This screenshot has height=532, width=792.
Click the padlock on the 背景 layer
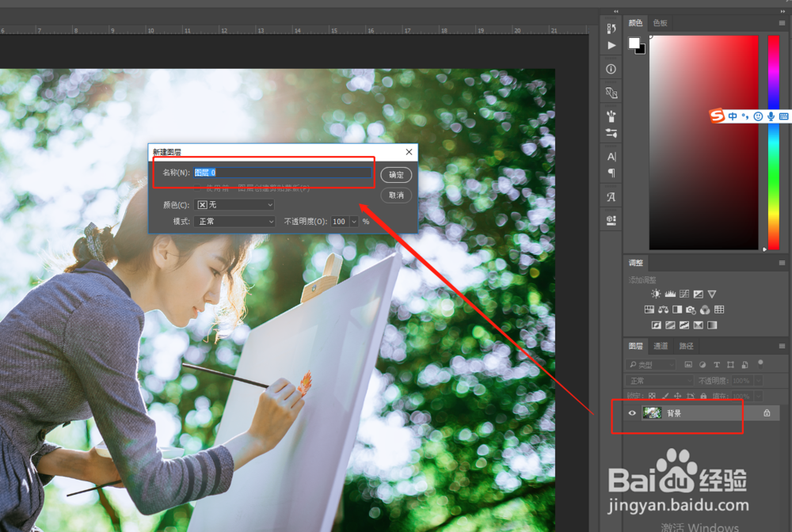pos(767,413)
